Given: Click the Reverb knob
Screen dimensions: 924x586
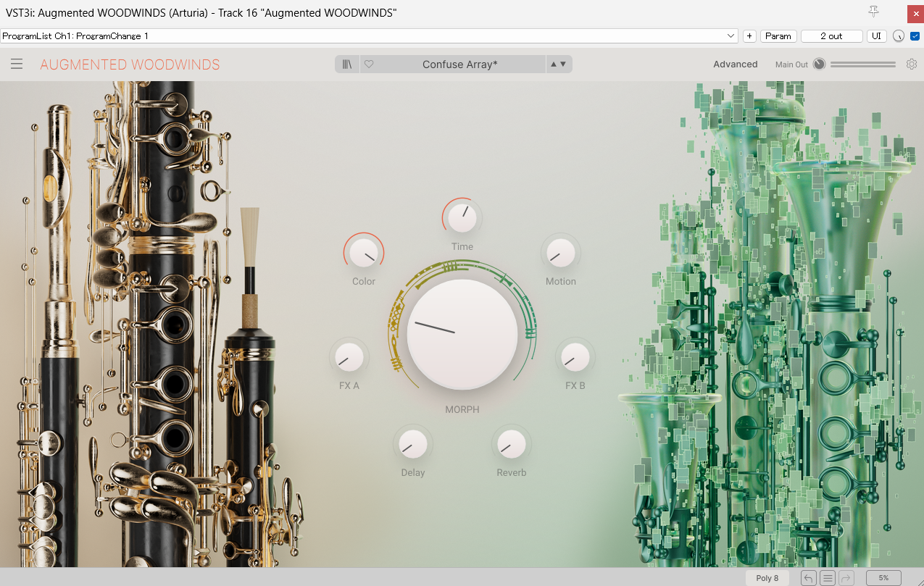Looking at the screenshot, I should tap(512, 443).
